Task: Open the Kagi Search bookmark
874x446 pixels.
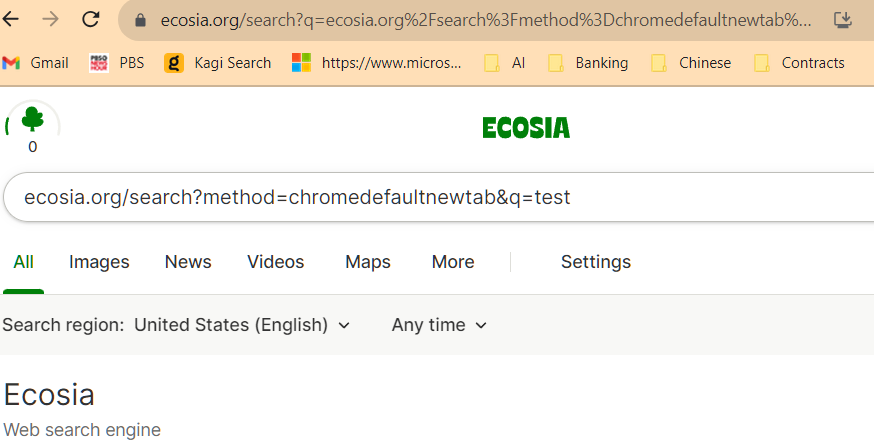Action: [218, 63]
